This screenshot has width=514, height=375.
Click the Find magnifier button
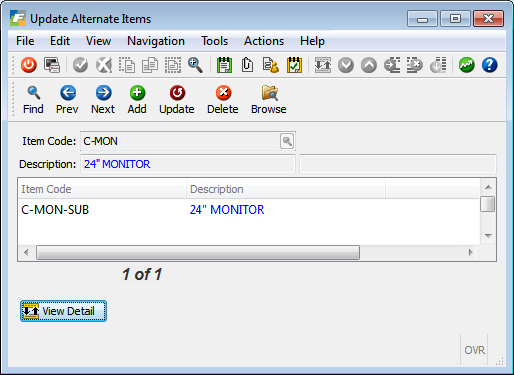click(x=33, y=100)
